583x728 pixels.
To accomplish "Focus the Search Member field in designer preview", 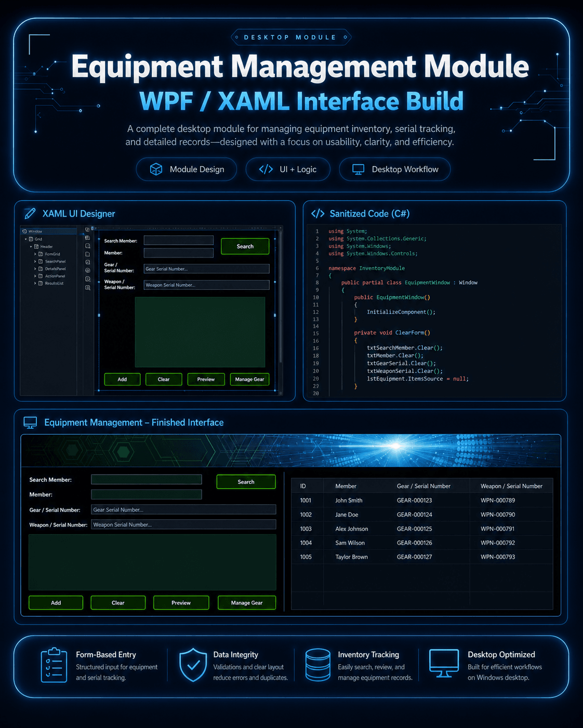I will pos(179,240).
